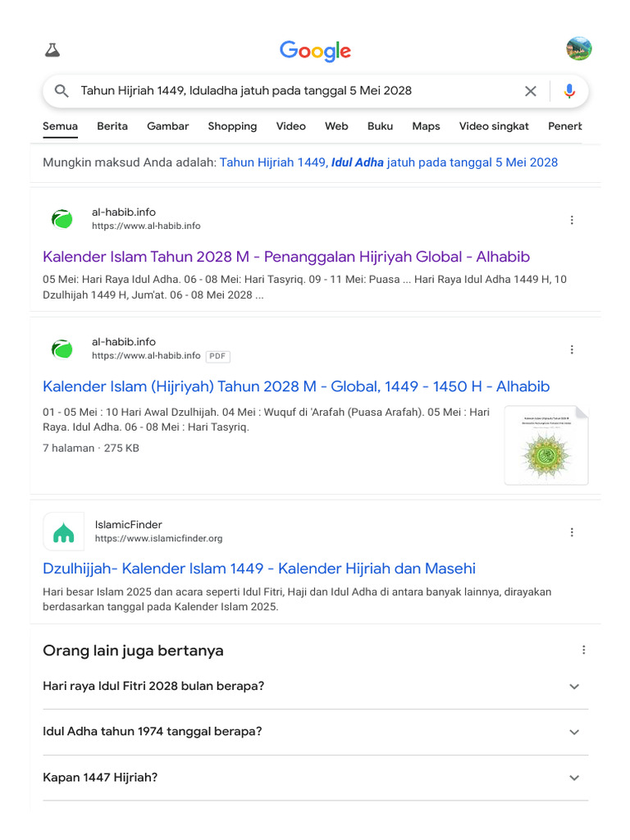
Task: Switch to the Berita tab
Action: 112,126
